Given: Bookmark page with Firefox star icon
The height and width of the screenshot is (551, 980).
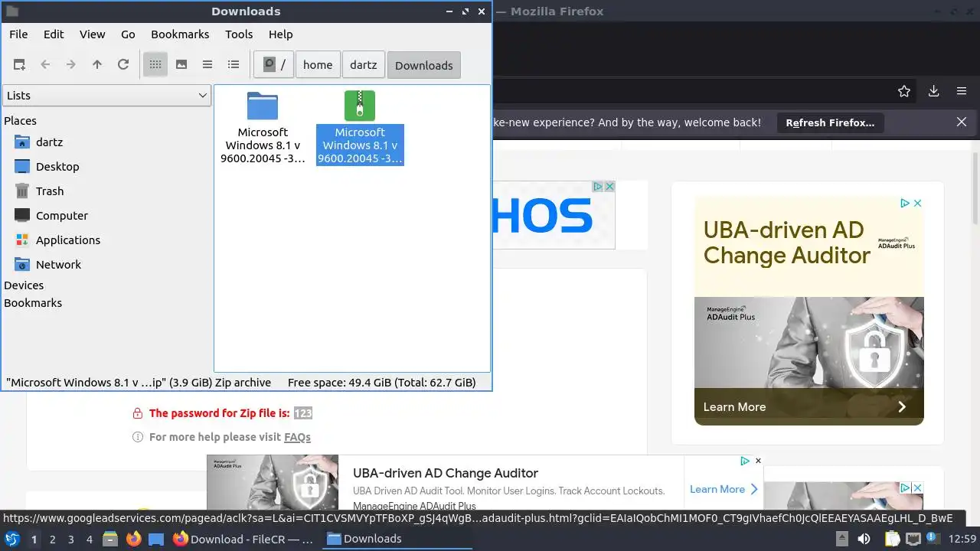Looking at the screenshot, I should [904, 92].
